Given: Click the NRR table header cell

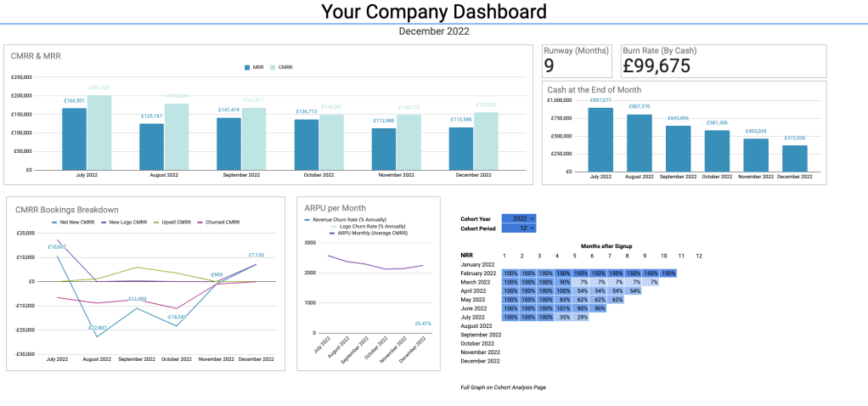Looking at the screenshot, I should 466,256.
